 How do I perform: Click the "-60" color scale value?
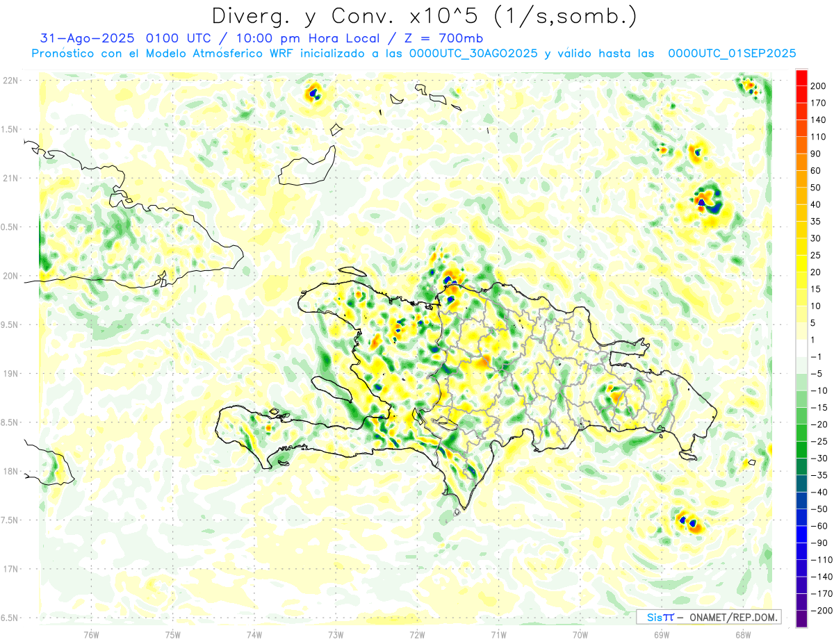point(819,526)
